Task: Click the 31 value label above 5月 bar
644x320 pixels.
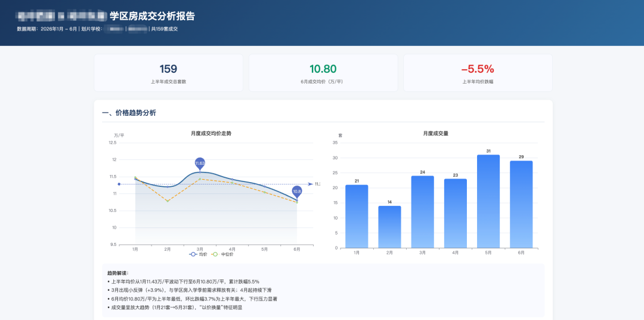Action: 488,151
